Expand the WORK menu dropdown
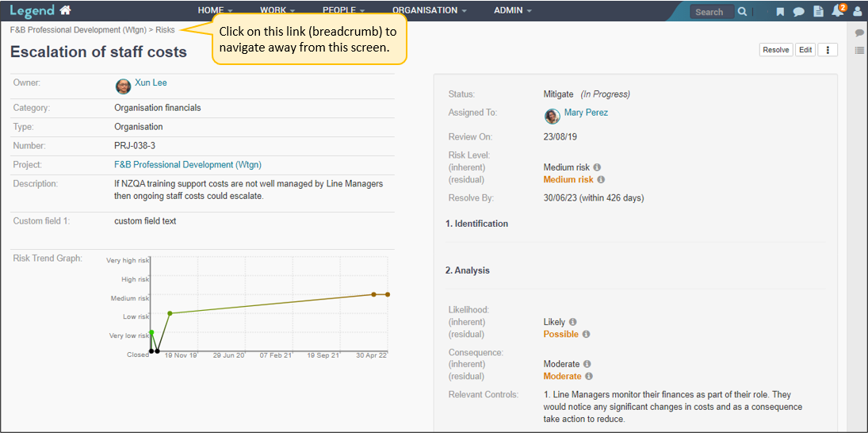 (277, 10)
